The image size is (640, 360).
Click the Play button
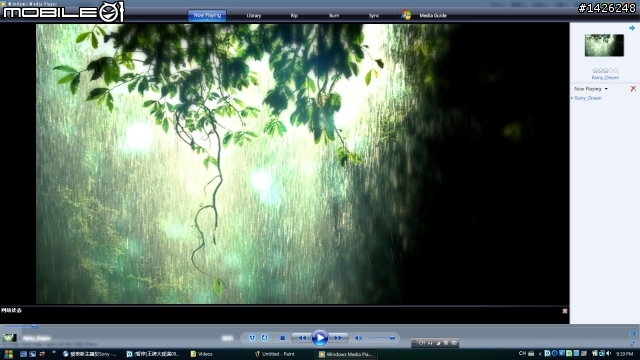pos(320,338)
